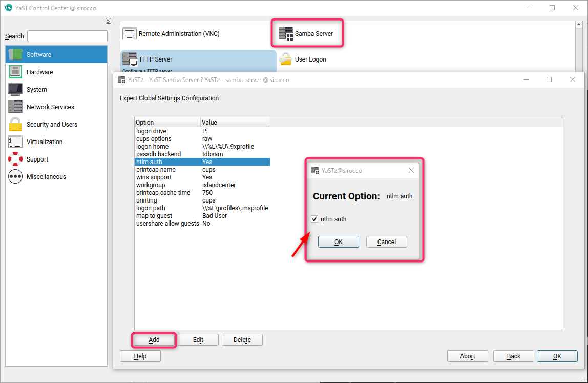The width and height of the screenshot is (588, 383).
Task: Click the tdbsam backend value
Action: coord(213,154)
